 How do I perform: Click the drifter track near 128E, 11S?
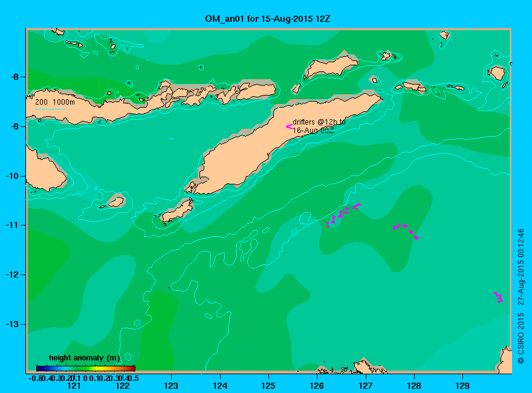point(406,231)
